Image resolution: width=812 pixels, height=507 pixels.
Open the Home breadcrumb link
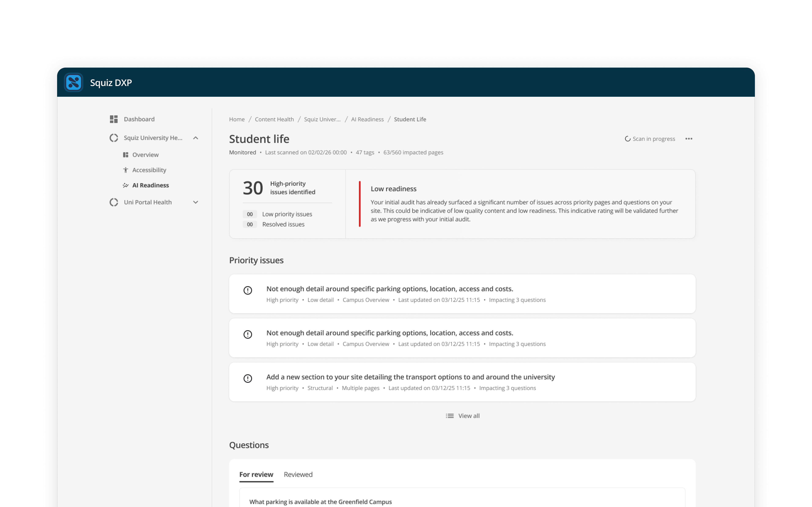click(237, 119)
